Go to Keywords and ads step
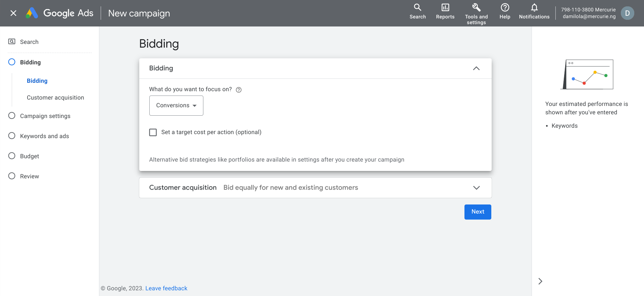Viewport: 644px width, 296px height. [x=44, y=136]
